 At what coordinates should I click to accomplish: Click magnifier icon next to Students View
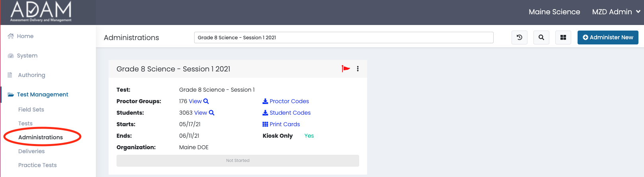click(212, 113)
